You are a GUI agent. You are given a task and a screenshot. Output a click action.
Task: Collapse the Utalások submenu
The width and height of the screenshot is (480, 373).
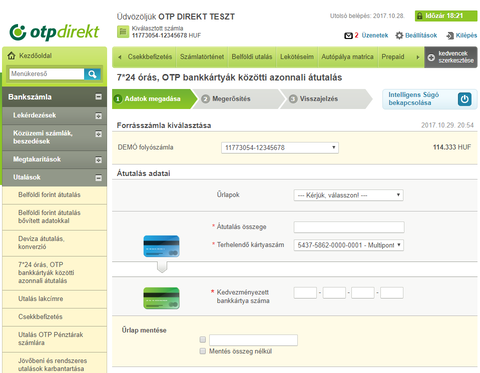coord(98,178)
